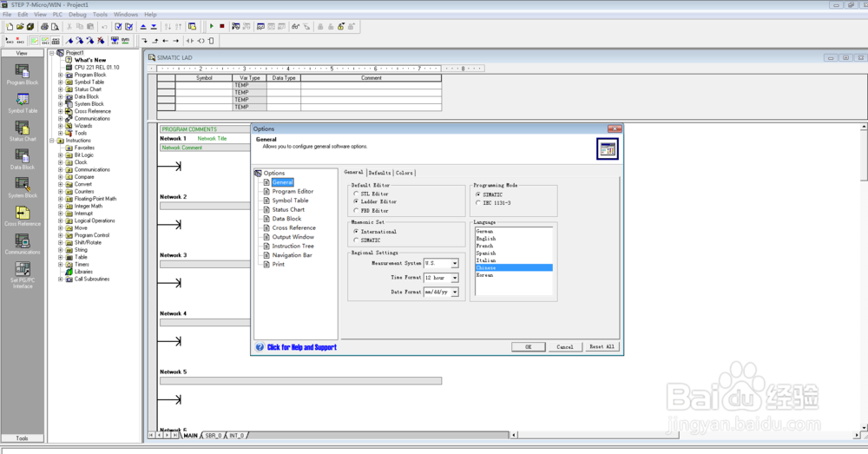Image resolution: width=868 pixels, height=454 pixels.
Task: Insert a Coil using the toolbar icon
Action: (201, 41)
